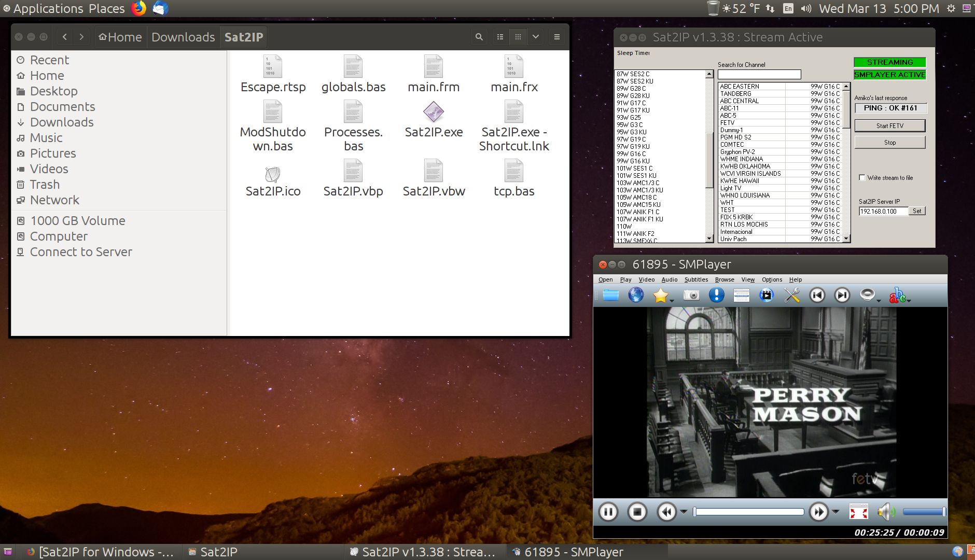Mute audio with SMPlayer speaker icon
975x560 pixels.
pos(886,512)
